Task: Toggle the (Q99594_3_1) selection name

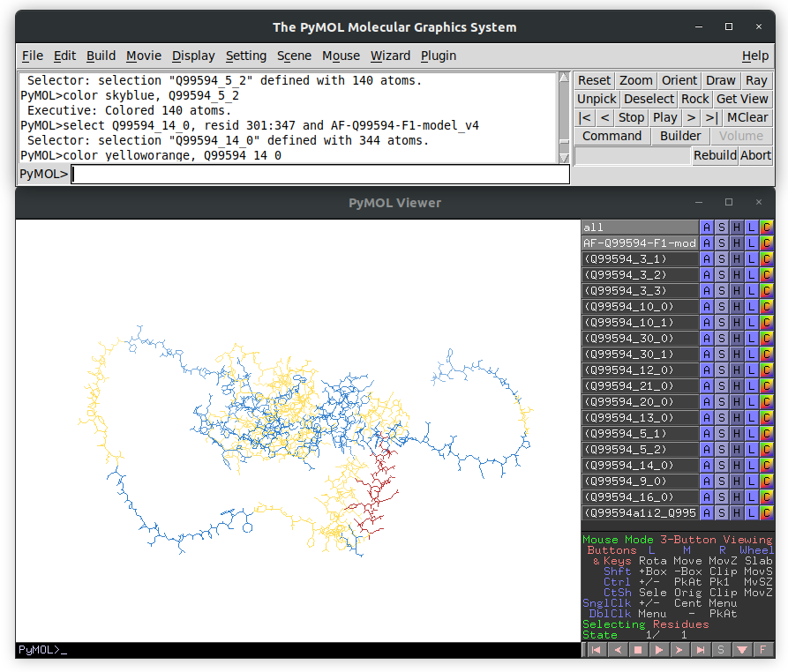Action: coord(640,259)
